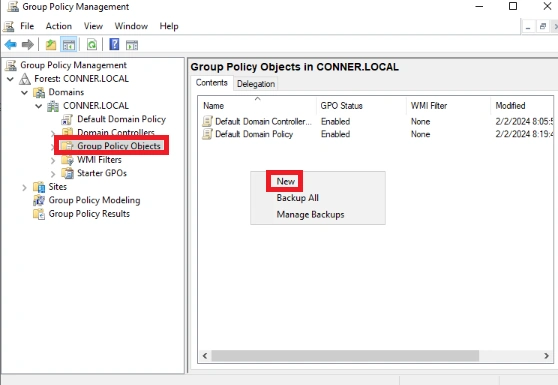Screen dimensions: 558x385
Task: Click the Default Domain Controller row scroll icon
Action: [207, 121]
